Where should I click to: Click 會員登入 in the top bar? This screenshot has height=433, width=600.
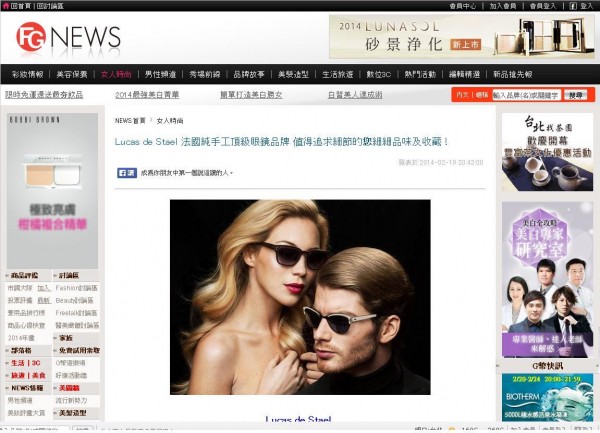click(x=543, y=6)
